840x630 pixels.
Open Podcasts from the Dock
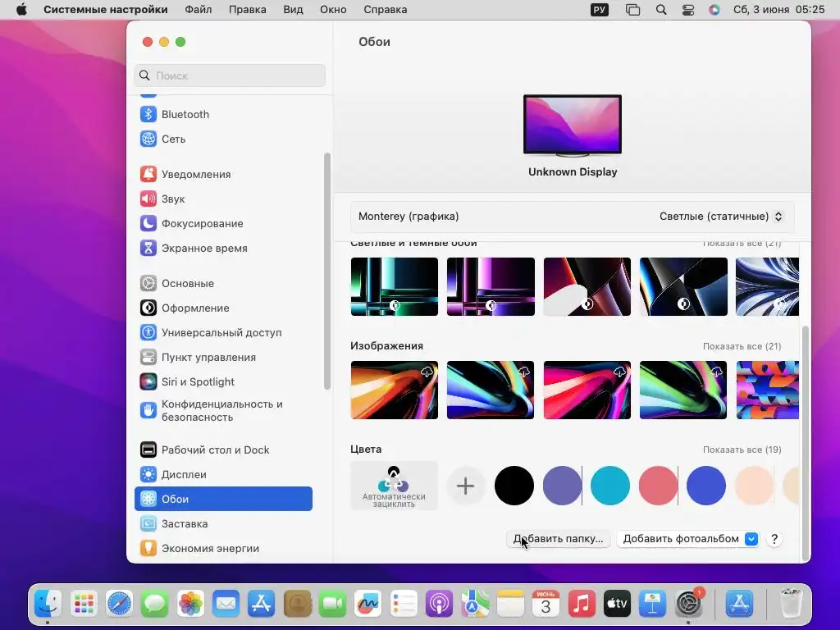(439, 604)
